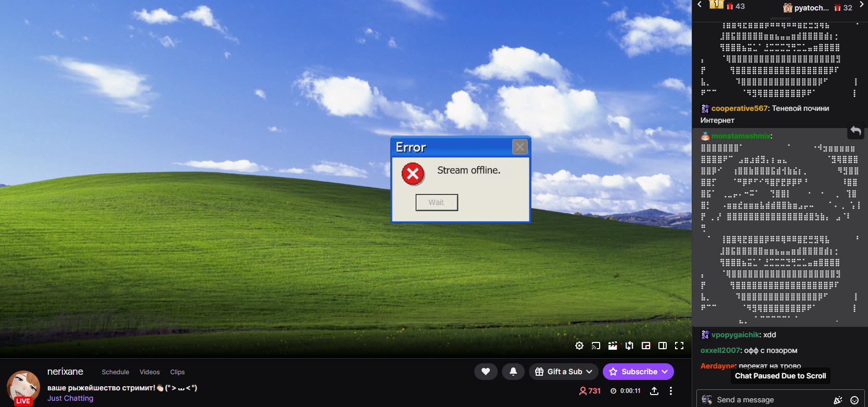Click the red error icon in the dialog
Screen dimensions: 868x407
(x=413, y=174)
